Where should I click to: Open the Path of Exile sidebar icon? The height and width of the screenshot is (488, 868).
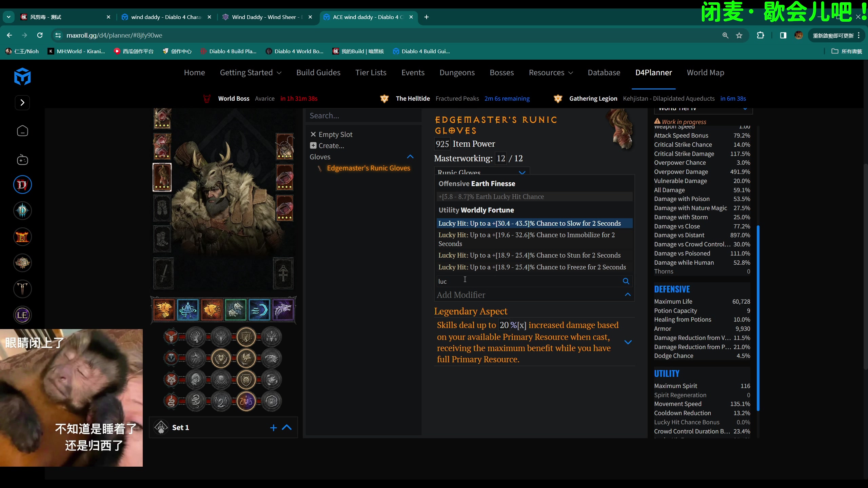(x=22, y=263)
